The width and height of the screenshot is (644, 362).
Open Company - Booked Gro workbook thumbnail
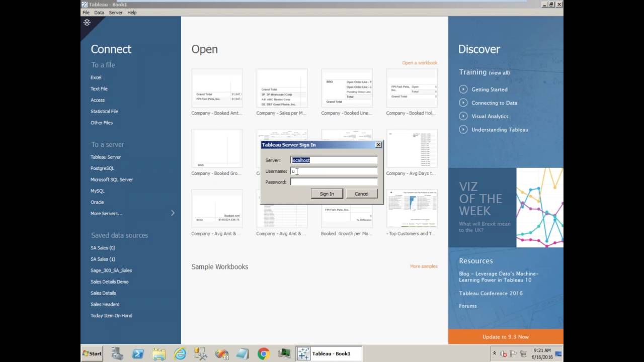point(217,148)
